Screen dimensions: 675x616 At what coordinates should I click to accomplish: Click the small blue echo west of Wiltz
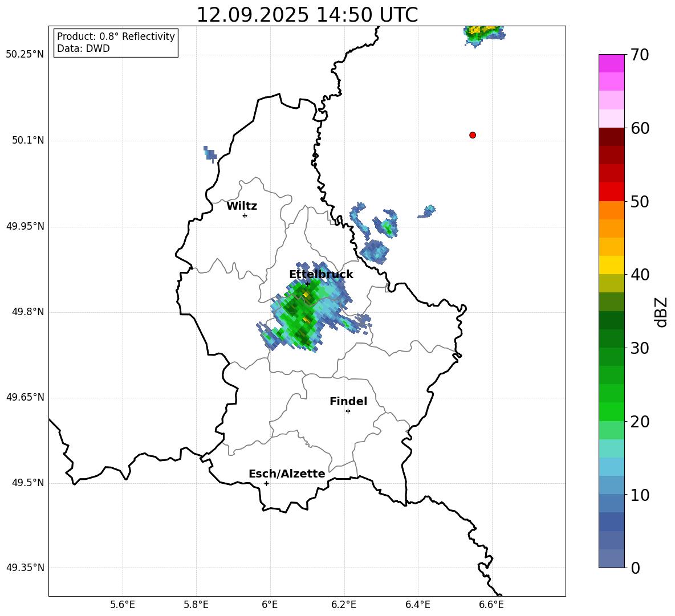click(x=210, y=154)
